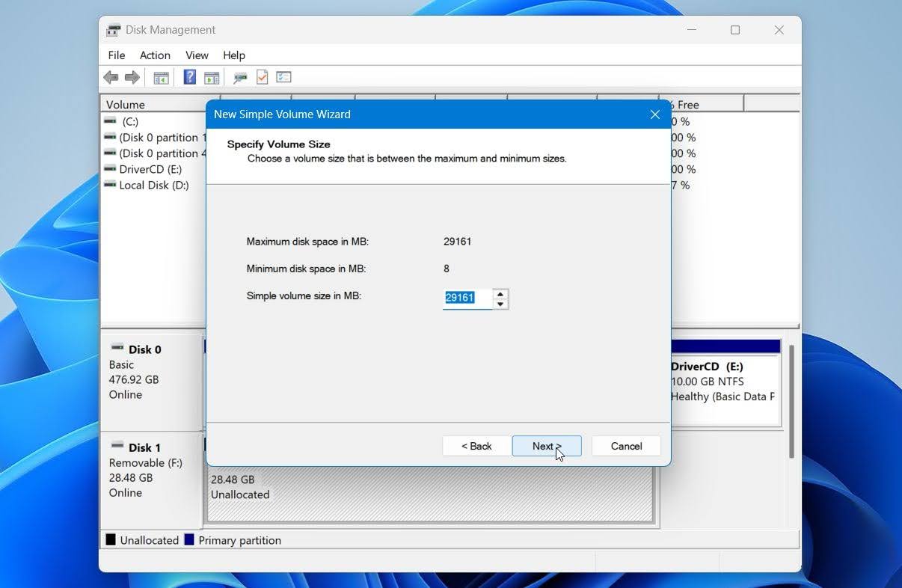902x588 pixels.
Task: Click the settings checklist toolbar icon
Action: pos(283,77)
